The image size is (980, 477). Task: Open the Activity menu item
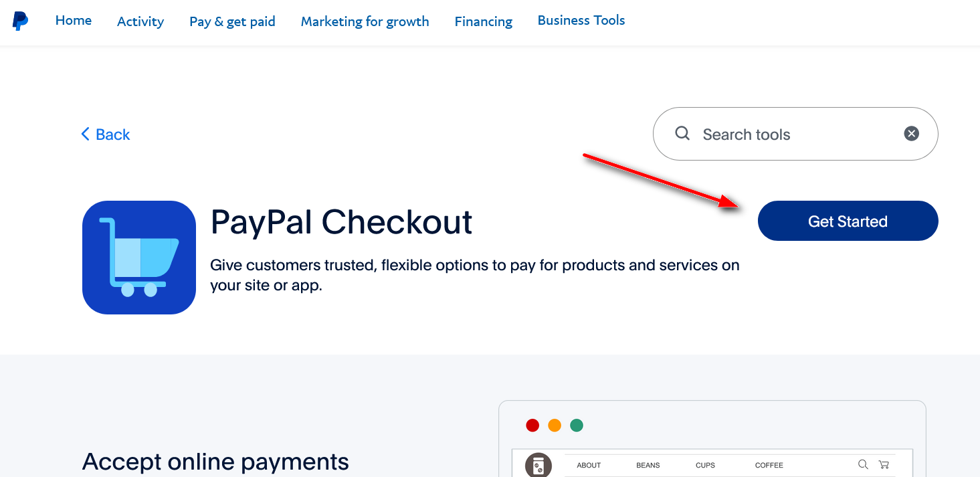coord(140,21)
